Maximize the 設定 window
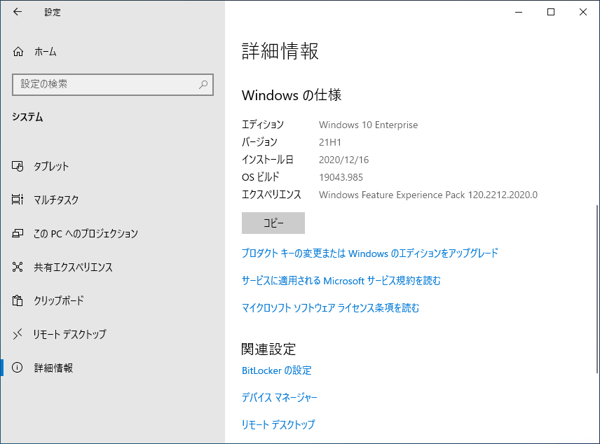The width and height of the screenshot is (600, 444). (551, 12)
